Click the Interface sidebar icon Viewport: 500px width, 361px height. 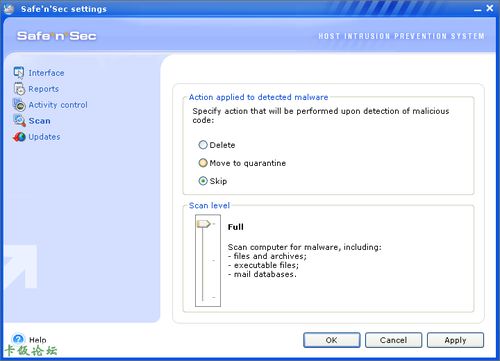[19, 72]
